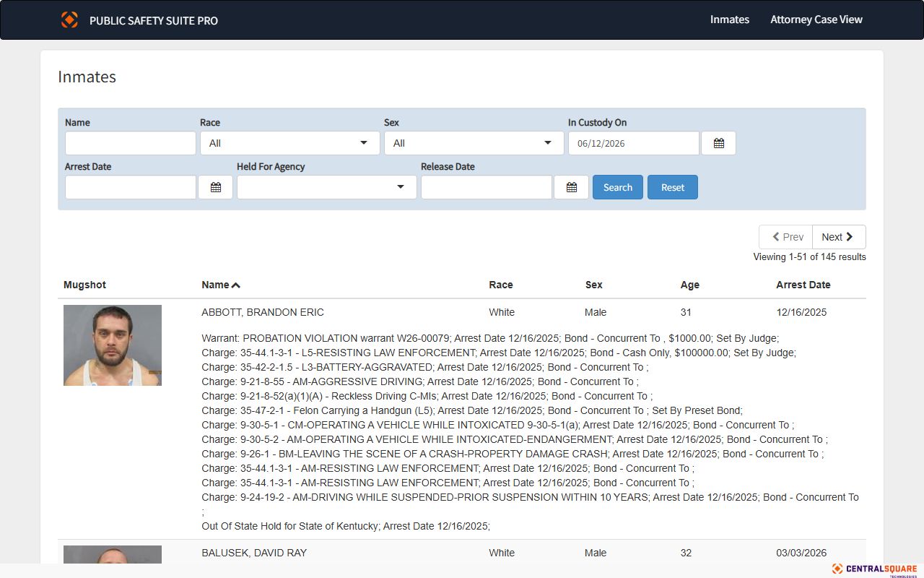Click the Mugshot column header
The image size is (924, 578).
(x=84, y=285)
